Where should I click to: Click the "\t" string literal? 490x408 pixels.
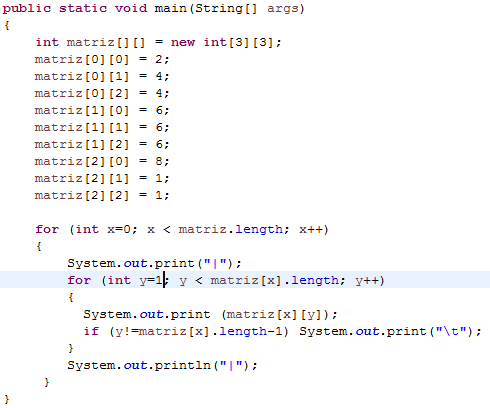pyautogui.click(x=451, y=331)
